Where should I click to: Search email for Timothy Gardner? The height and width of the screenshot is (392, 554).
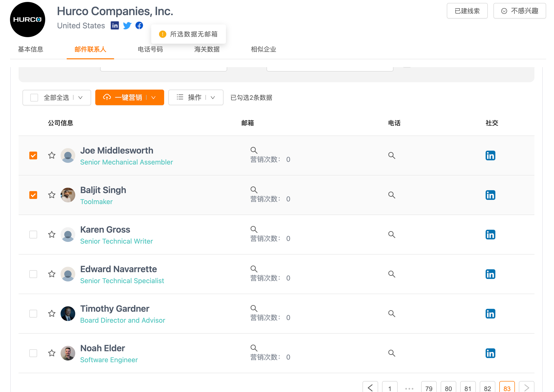tap(254, 309)
